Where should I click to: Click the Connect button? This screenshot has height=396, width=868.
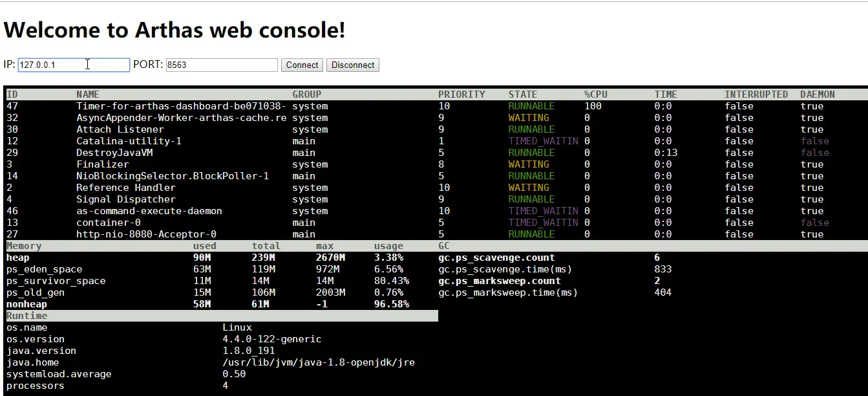[302, 65]
